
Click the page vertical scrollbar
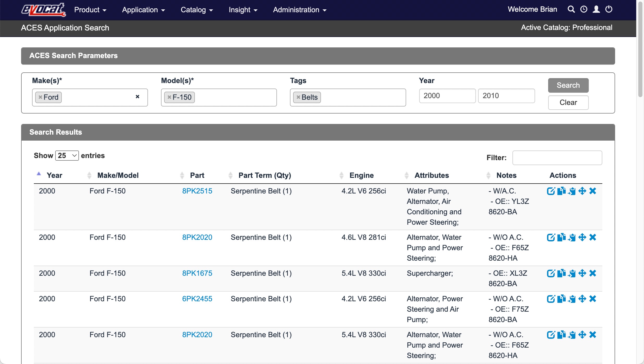(640, 49)
